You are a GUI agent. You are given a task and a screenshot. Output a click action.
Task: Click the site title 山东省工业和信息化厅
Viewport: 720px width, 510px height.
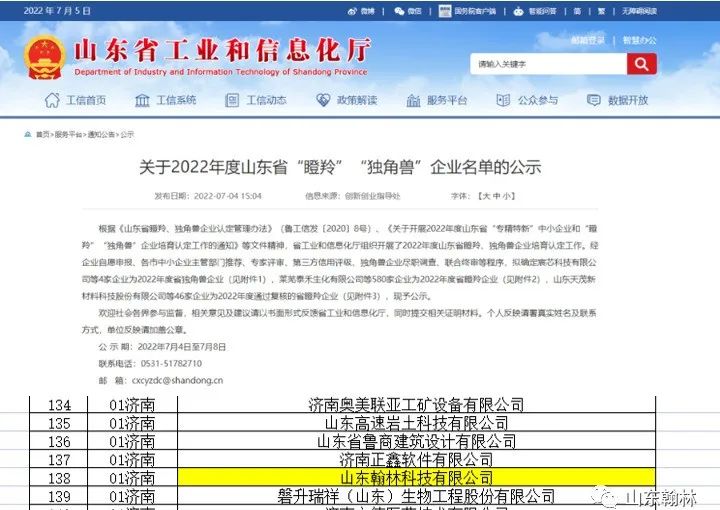point(222,50)
